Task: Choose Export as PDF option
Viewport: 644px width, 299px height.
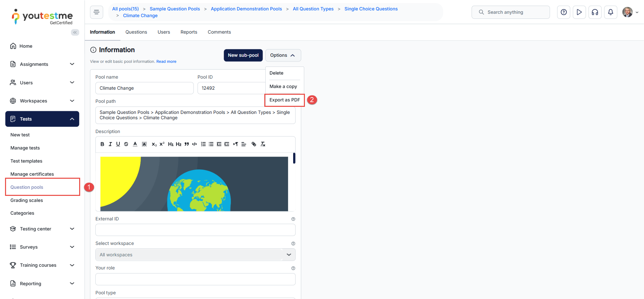Action: (284, 100)
